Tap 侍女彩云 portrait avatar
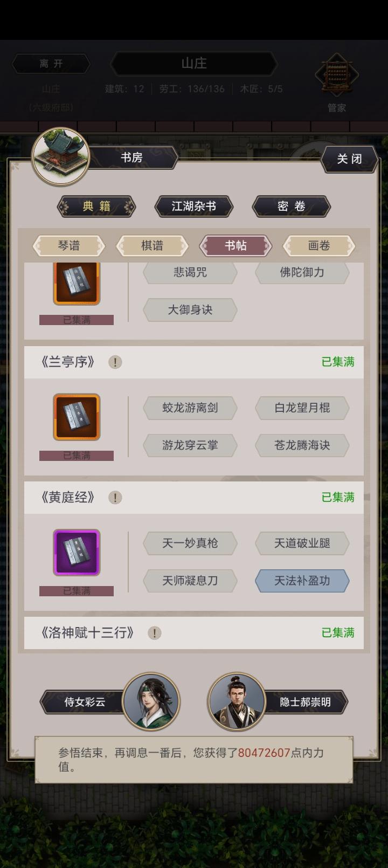This screenshot has height=868, width=388. pos(151,701)
